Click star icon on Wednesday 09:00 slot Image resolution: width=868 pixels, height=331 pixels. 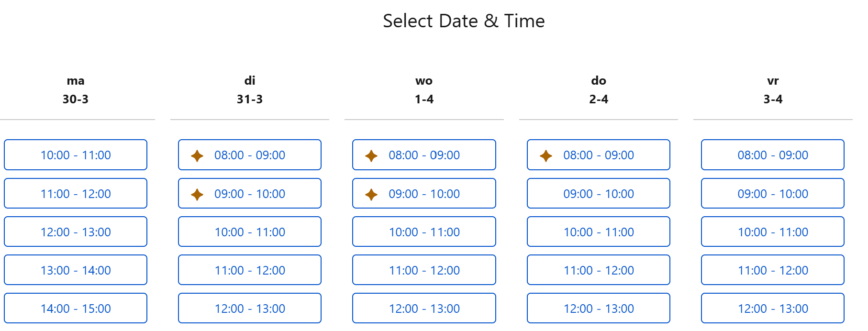[371, 194]
